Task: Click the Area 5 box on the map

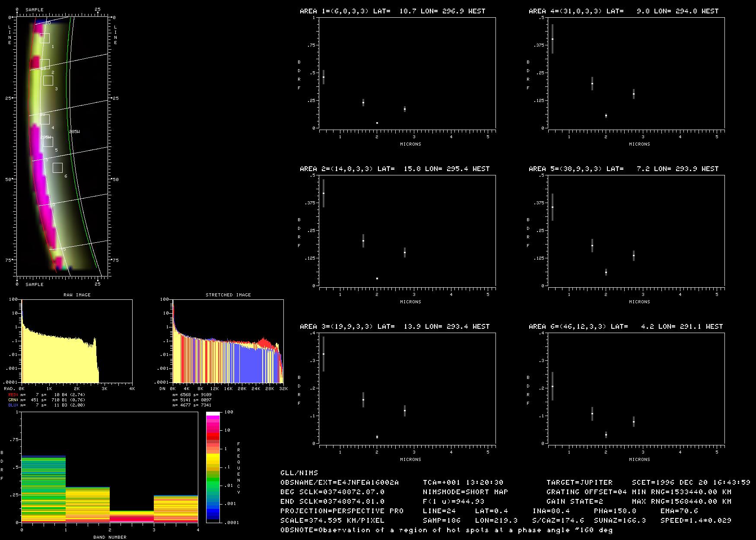Action: coord(48,142)
